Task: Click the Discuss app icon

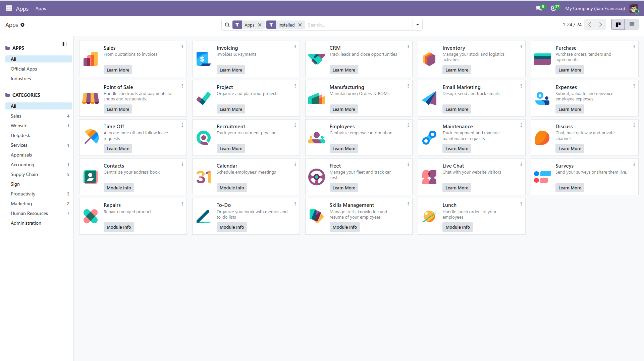Action: pos(542,138)
